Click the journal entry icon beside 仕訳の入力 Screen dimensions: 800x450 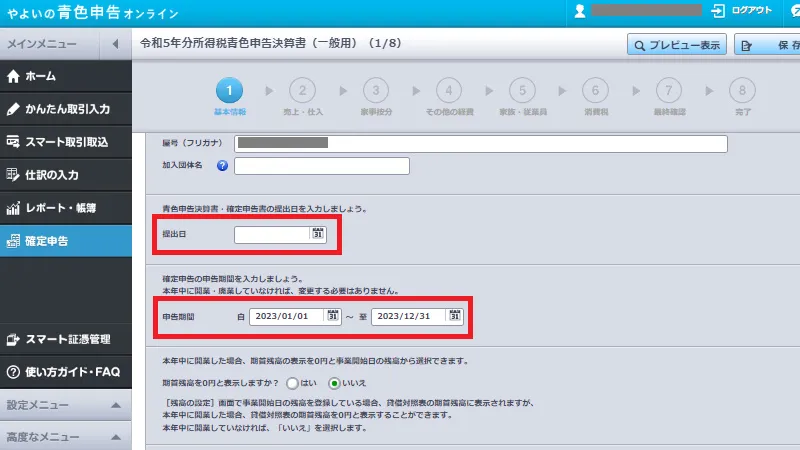13,175
